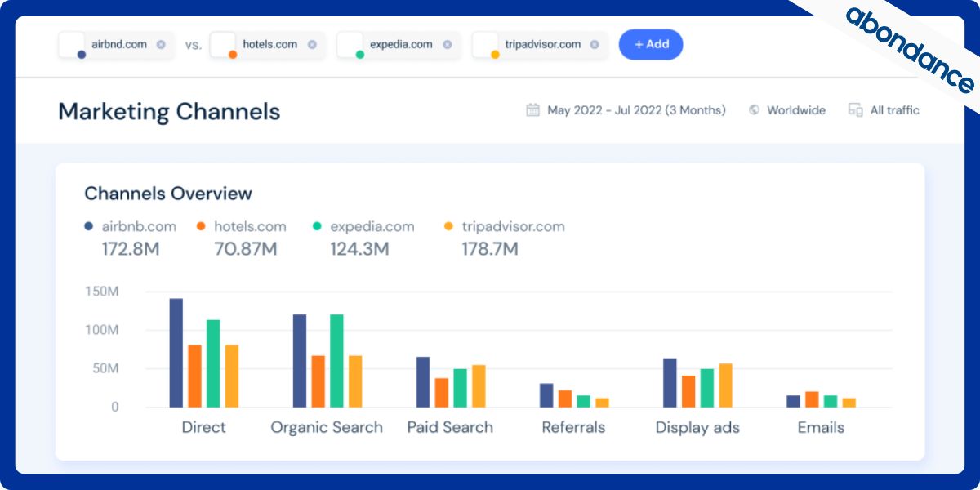Click expedia.com legend label

[372, 226]
